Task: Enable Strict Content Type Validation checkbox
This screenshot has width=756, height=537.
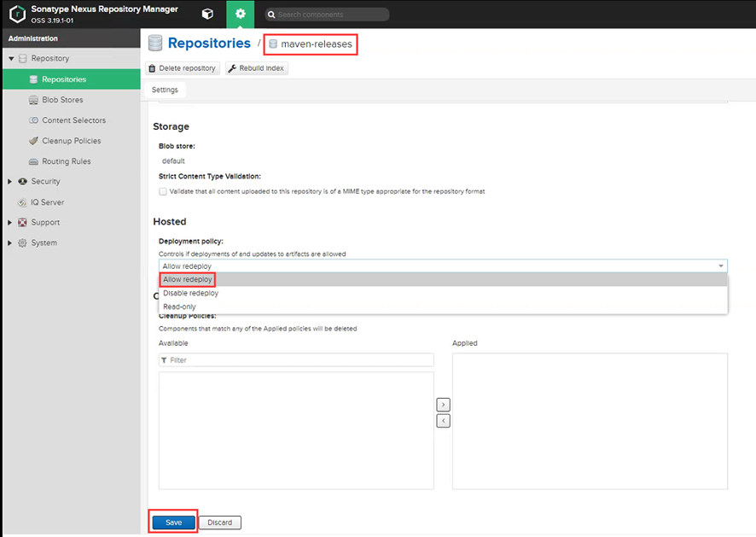Action: [163, 191]
